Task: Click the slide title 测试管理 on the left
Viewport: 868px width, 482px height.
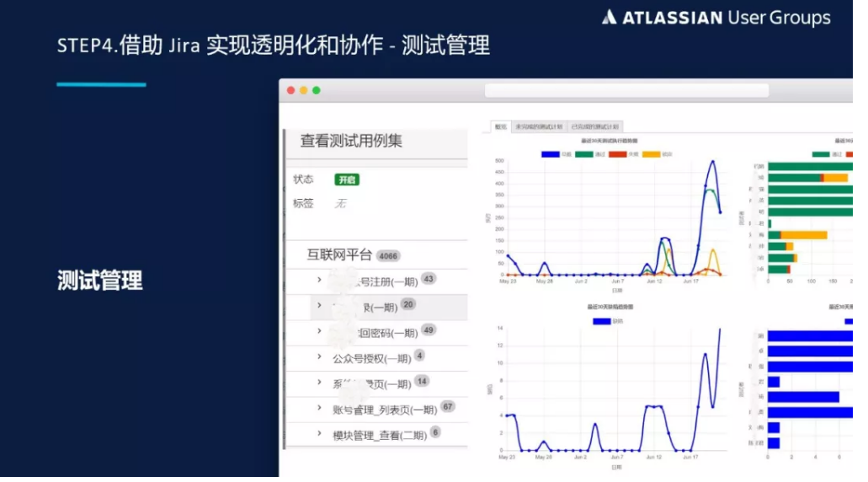Action: coord(99,281)
